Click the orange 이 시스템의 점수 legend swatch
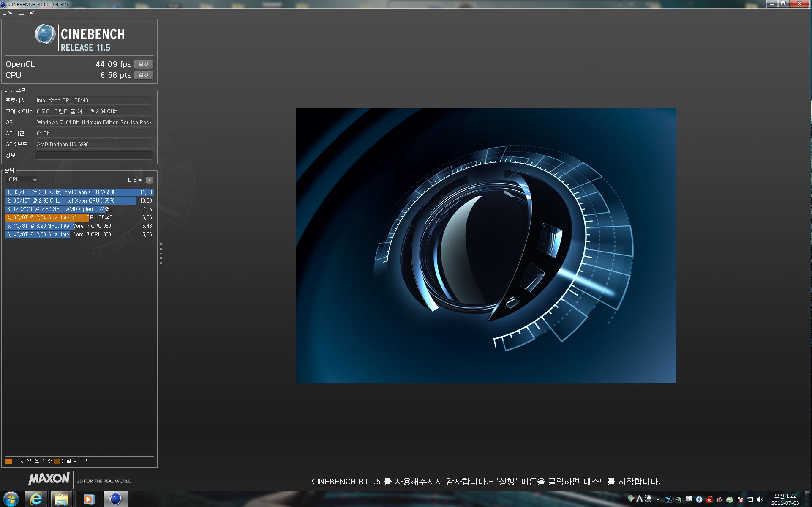 pos(8,461)
